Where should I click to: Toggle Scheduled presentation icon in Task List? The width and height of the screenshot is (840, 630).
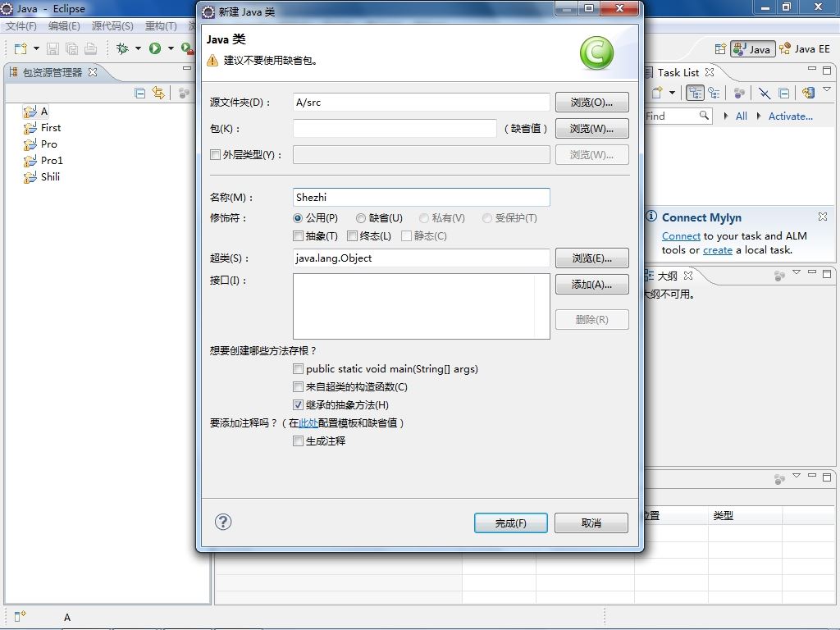coord(714,94)
